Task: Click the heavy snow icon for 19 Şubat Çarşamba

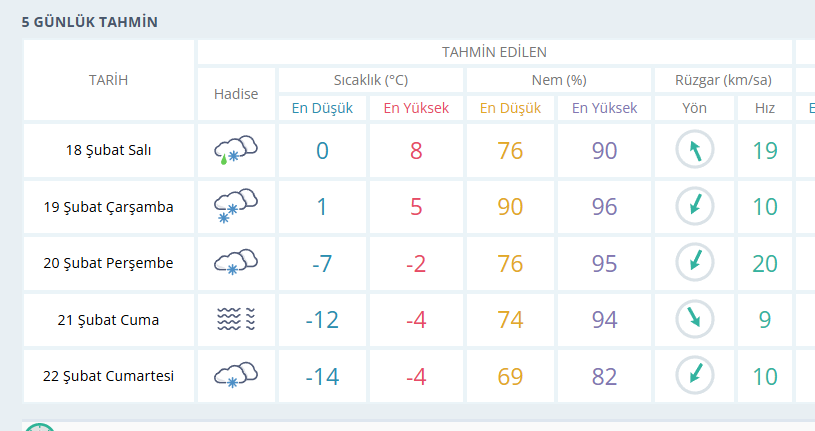Action: (236, 206)
